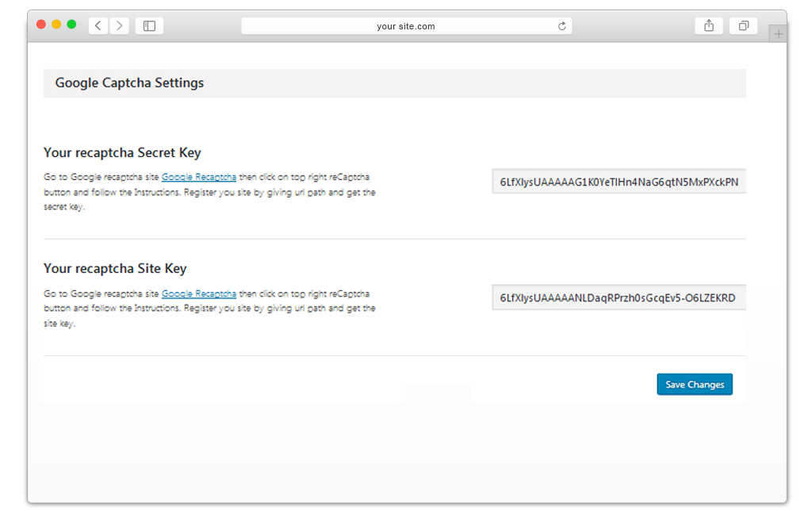Show all tabs overview icon
812x510 pixels.
pos(744,26)
